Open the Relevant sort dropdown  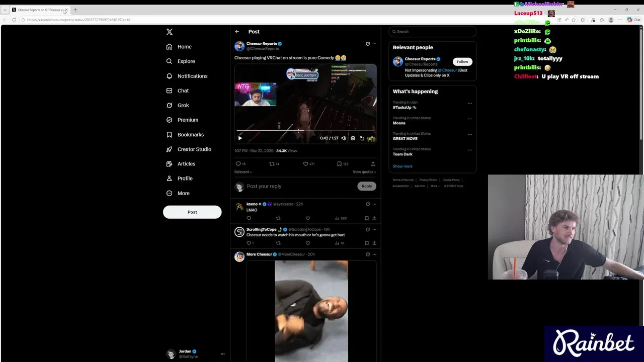[x=243, y=172]
